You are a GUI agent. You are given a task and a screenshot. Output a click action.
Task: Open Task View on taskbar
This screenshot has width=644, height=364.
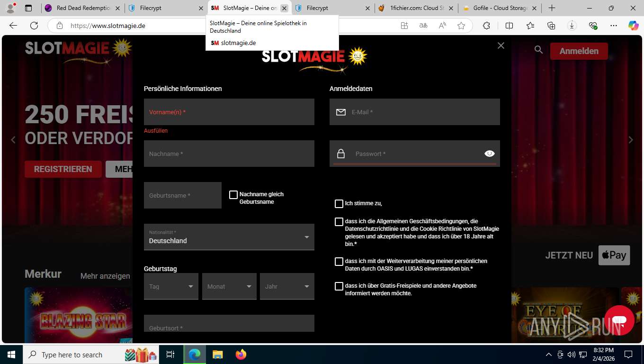pyautogui.click(x=170, y=355)
